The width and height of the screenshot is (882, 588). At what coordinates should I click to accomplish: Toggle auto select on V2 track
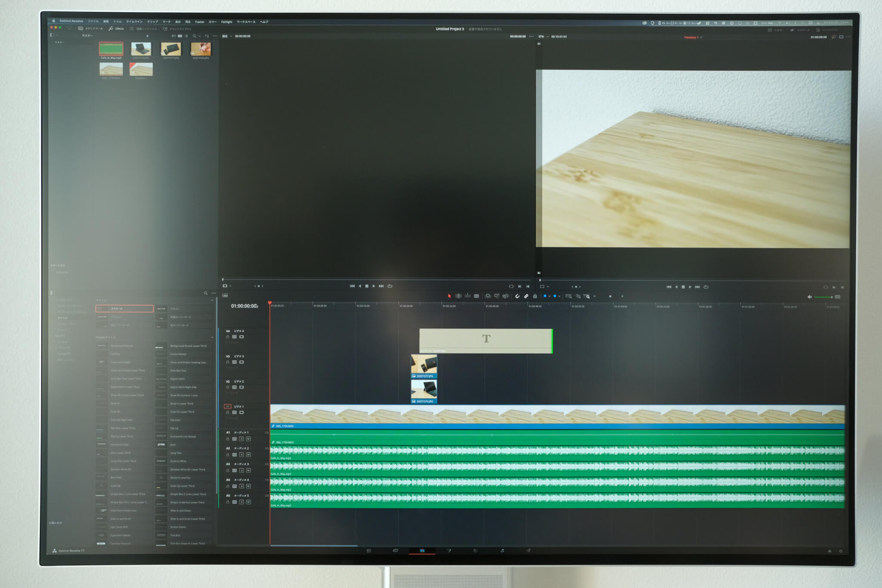tap(235, 387)
